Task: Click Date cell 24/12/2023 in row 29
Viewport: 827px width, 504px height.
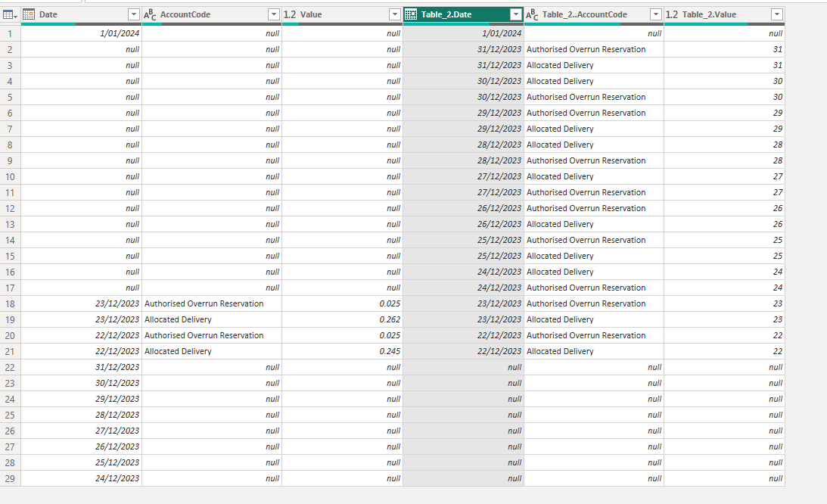Action: pos(81,479)
